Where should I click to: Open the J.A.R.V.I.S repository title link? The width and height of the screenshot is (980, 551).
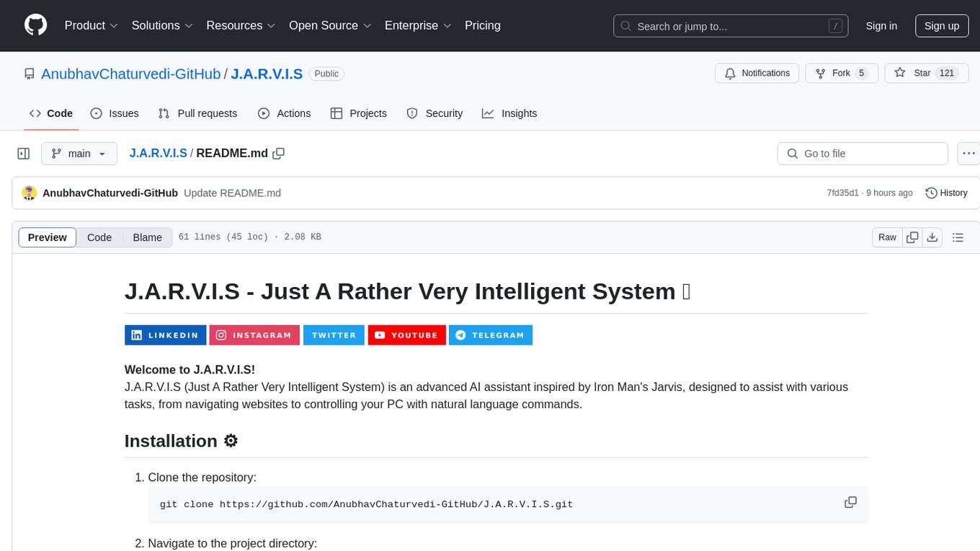click(267, 74)
